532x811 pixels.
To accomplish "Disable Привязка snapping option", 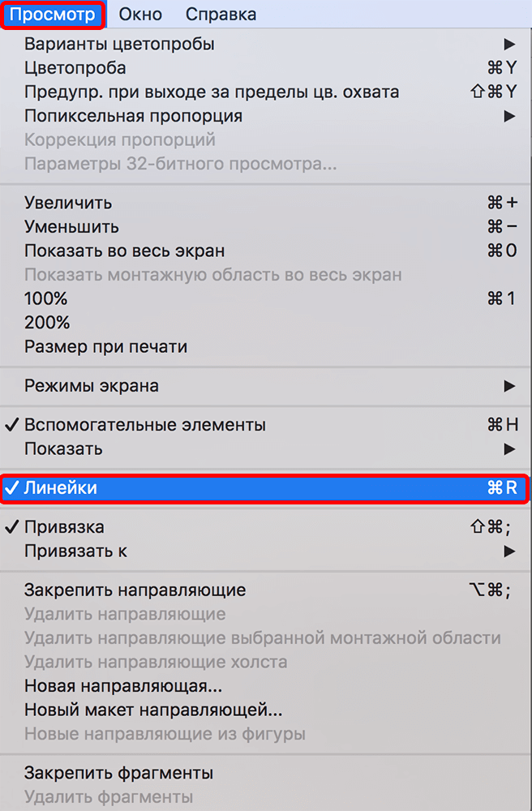I will click(57, 527).
